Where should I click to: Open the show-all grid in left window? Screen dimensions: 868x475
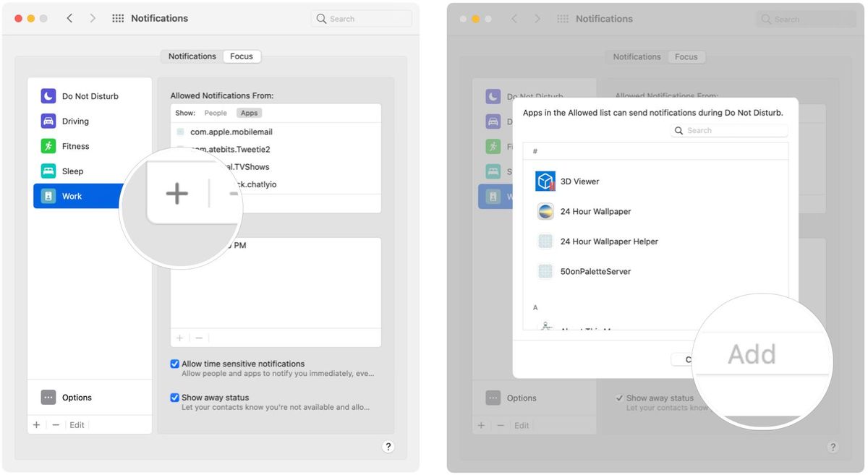click(x=118, y=18)
